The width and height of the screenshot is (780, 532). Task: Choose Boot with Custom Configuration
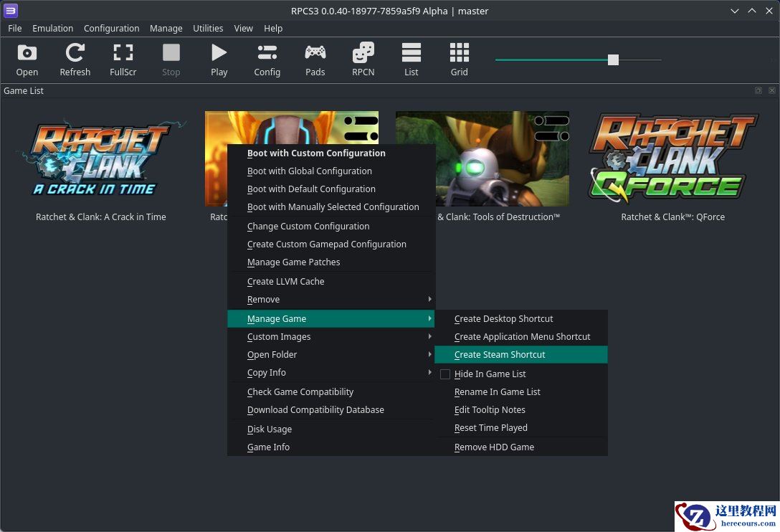click(x=316, y=153)
